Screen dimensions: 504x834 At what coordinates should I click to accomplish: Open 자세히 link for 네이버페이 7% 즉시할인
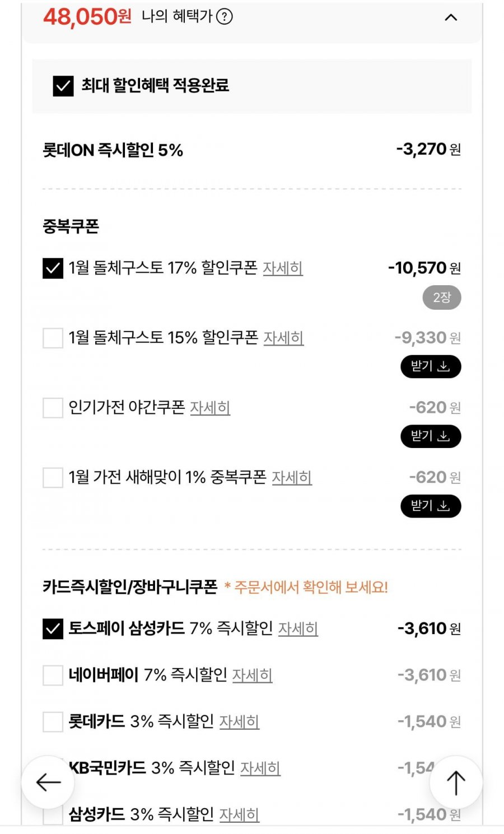click(x=252, y=675)
